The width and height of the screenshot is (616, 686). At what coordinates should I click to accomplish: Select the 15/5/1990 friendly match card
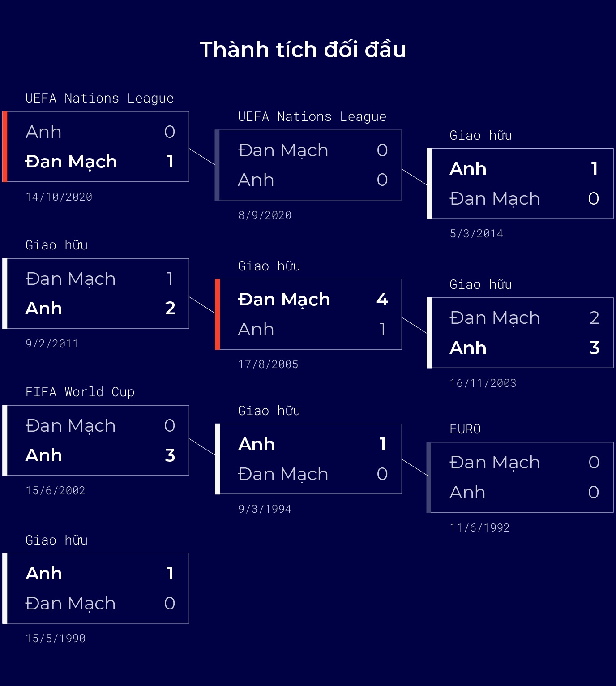[x=96, y=588]
